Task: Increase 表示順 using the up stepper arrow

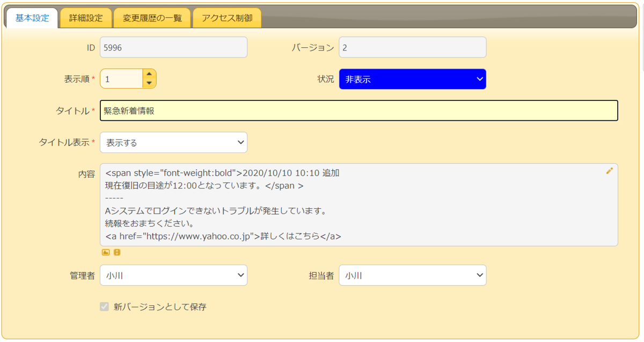Action: [149, 74]
